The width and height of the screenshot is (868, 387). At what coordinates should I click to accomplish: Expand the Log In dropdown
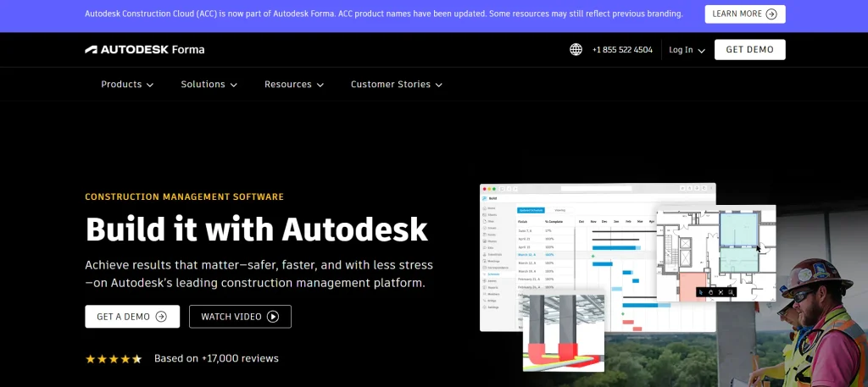tap(687, 50)
